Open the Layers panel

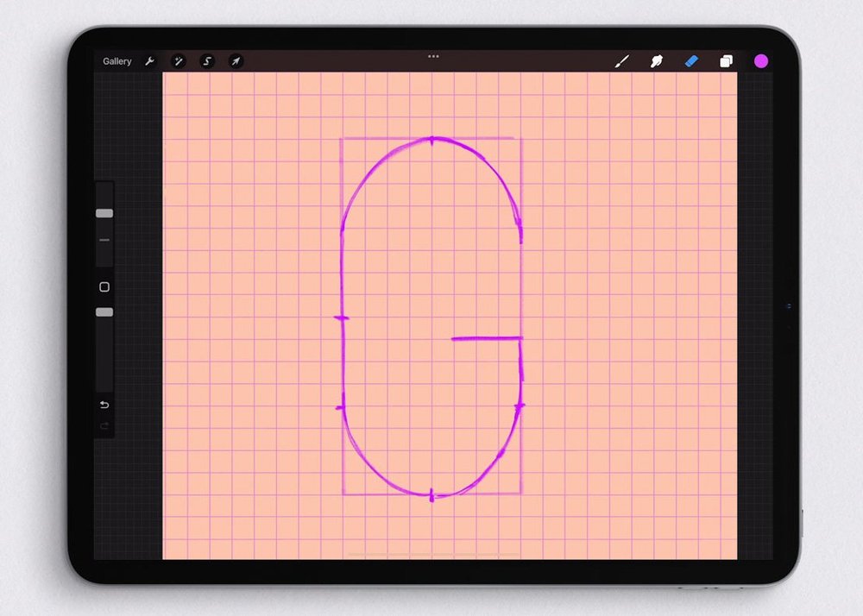[726, 61]
